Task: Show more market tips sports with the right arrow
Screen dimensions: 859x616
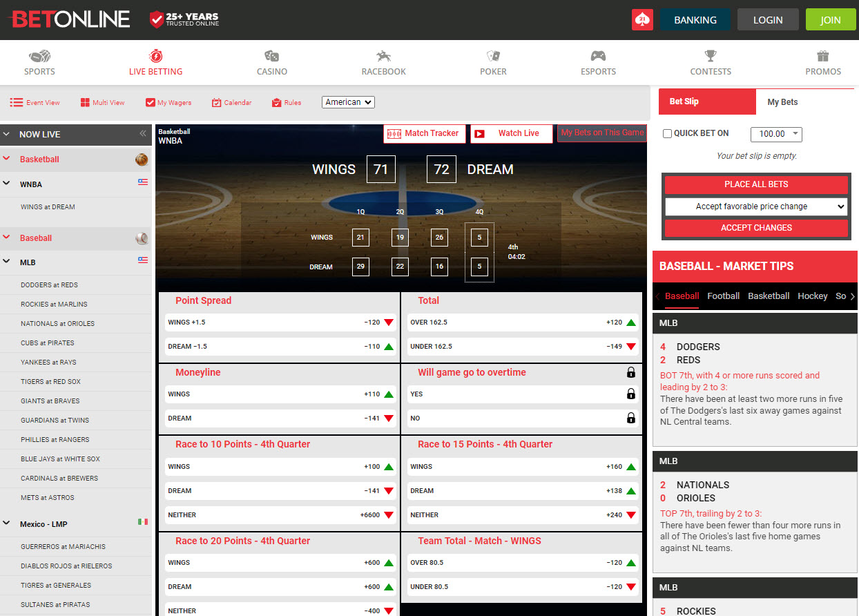Action: (x=852, y=296)
